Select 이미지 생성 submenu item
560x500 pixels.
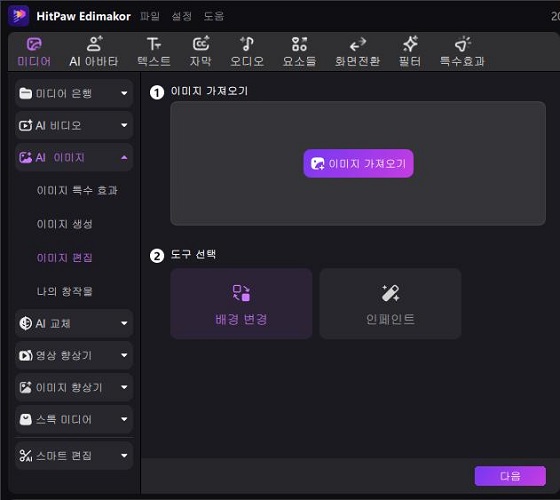(65, 224)
